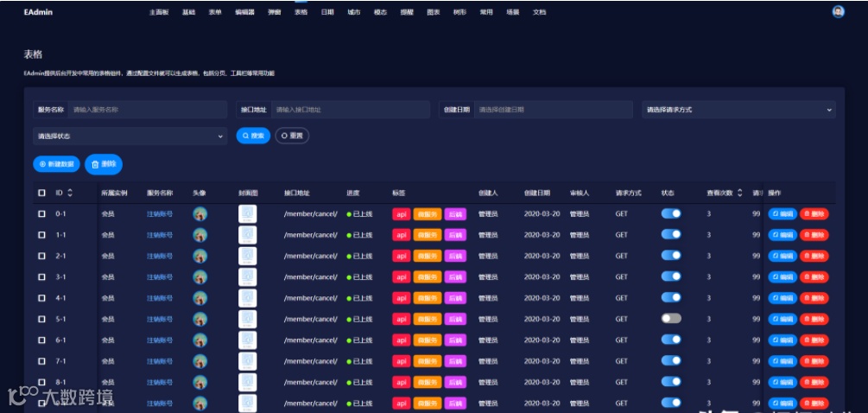Screen dimensions: 868x413
Task: Open the 创建日期 date picker field
Action: pyautogui.click(x=554, y=110)
